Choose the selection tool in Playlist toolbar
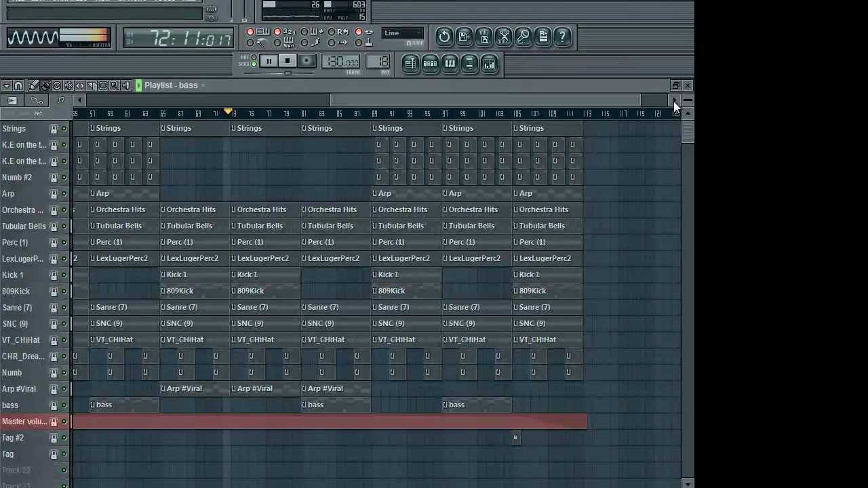Image resolution: width=868 pixels, height=488 pixels. pos(103,85)
